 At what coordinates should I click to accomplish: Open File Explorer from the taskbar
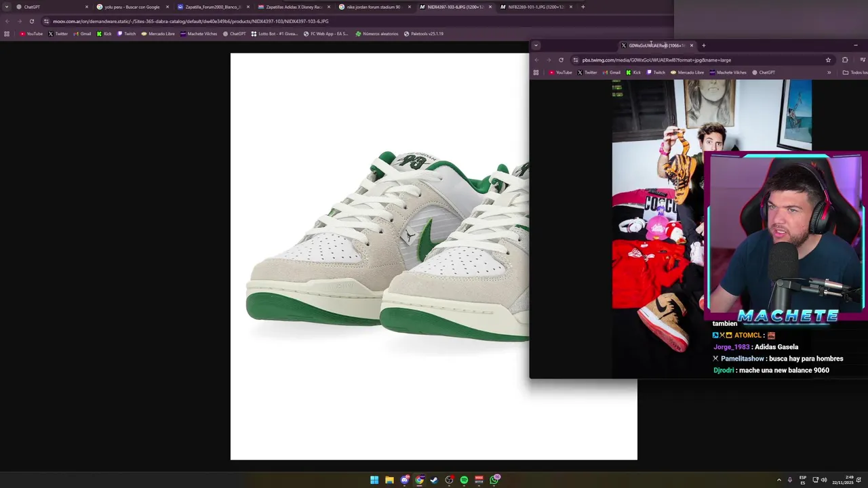389,480
